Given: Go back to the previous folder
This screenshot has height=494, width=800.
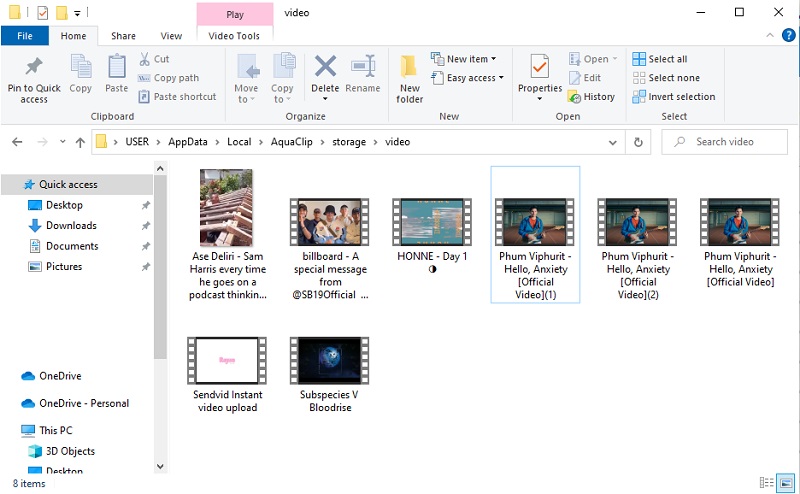Looking at the screenshot, I should (x=17, y=142).
